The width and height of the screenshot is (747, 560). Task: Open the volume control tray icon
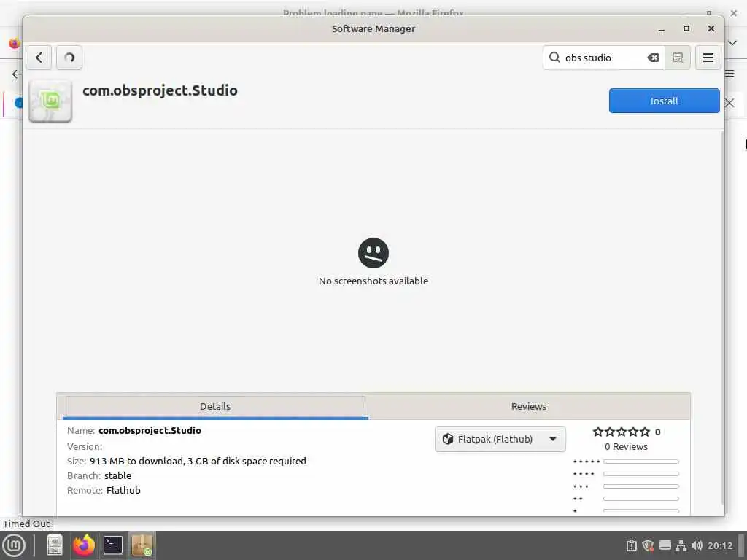pyautogui.click(x=697, y=545)
